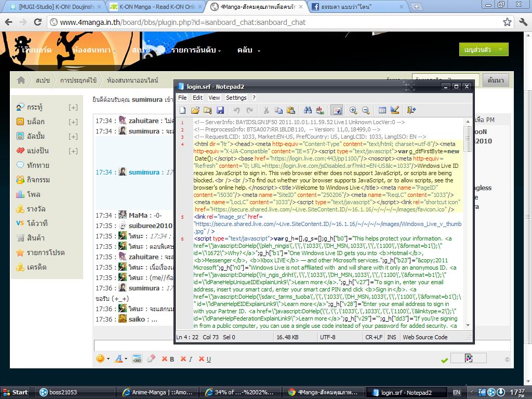Redo edit in Notepad2 toolbar
The width and height of the screenshot is (532, 399).
click(x=249, y=110)
